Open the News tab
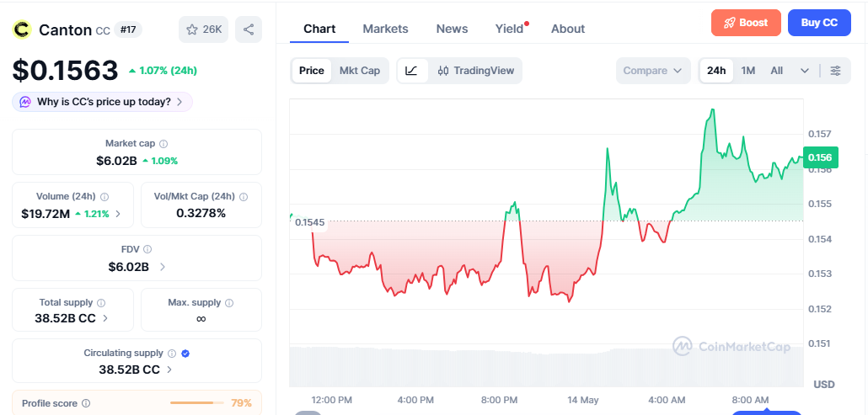The image size is (868, 415). [x=452, y=29]
